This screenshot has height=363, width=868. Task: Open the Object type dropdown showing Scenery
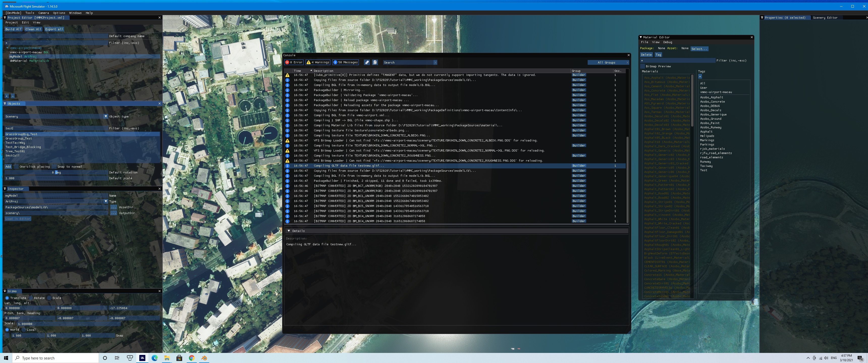(56, 116)
